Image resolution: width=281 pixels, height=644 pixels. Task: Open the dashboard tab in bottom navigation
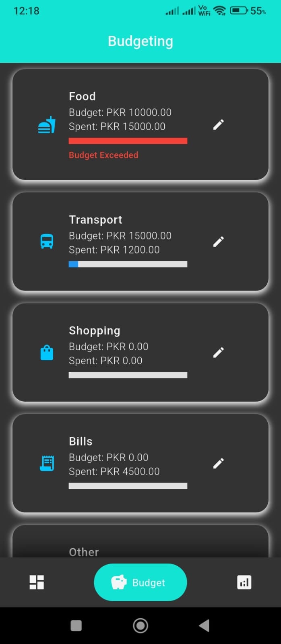[37, 582]
